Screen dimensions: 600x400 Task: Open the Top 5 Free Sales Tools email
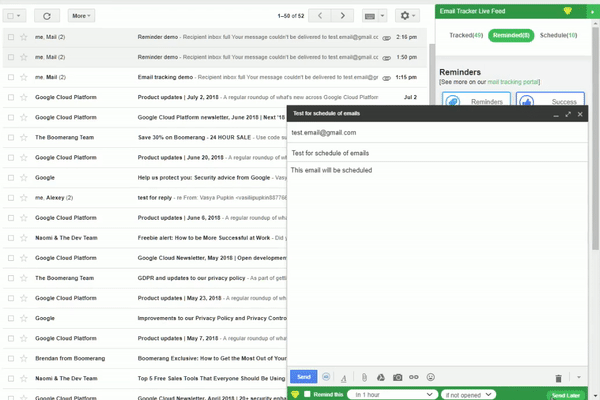(145, 379)
